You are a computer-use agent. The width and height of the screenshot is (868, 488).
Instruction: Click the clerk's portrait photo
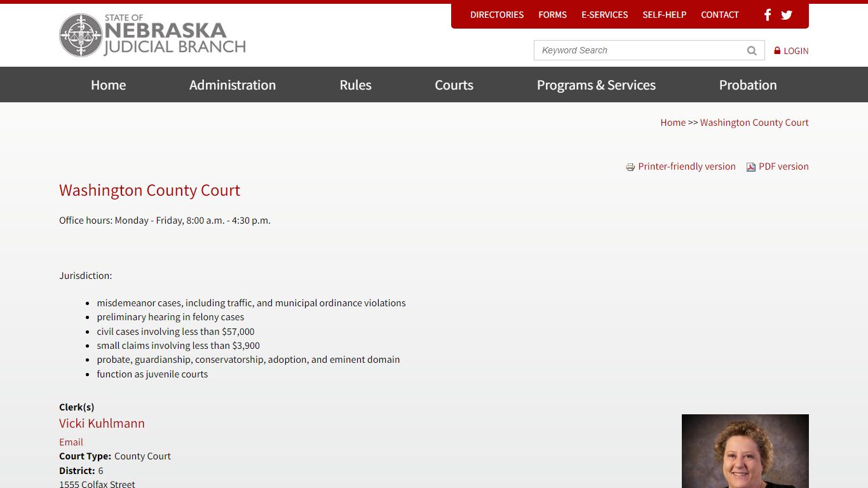tap(745, 451)
